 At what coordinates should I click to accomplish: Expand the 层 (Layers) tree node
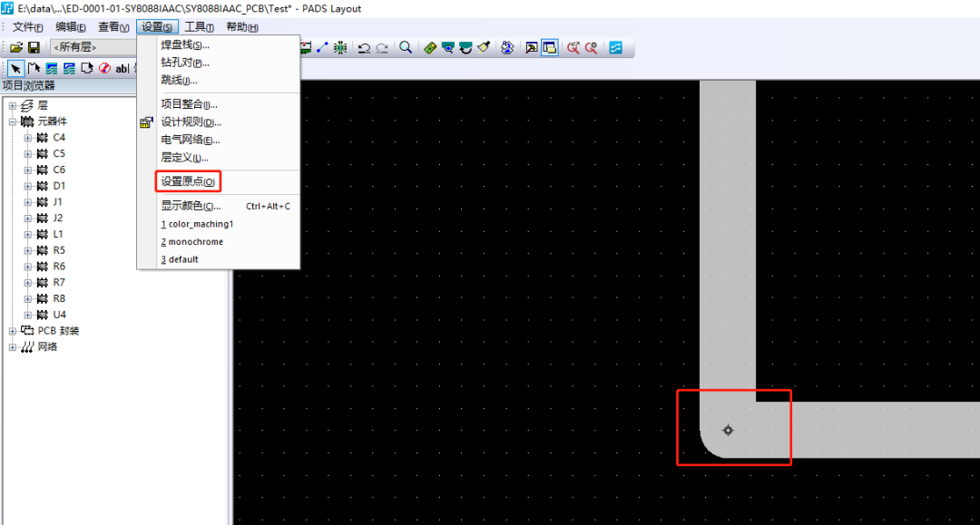tap(13, 105)
